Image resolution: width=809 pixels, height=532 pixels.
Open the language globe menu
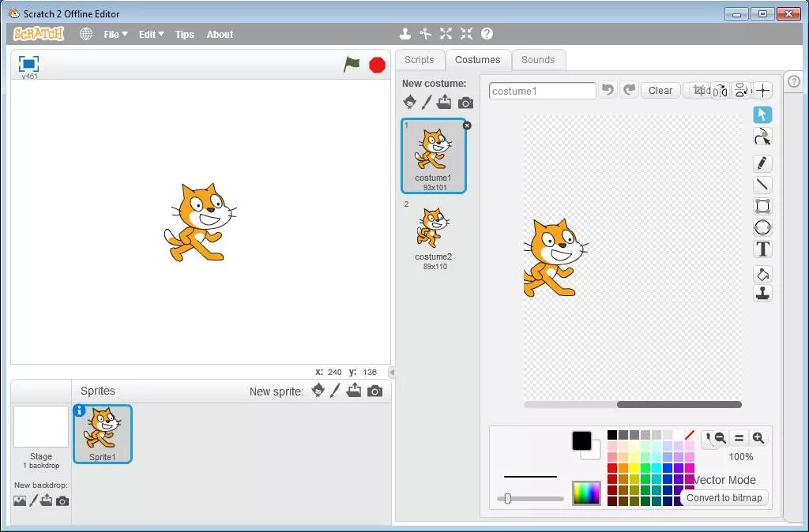(86, 34)
